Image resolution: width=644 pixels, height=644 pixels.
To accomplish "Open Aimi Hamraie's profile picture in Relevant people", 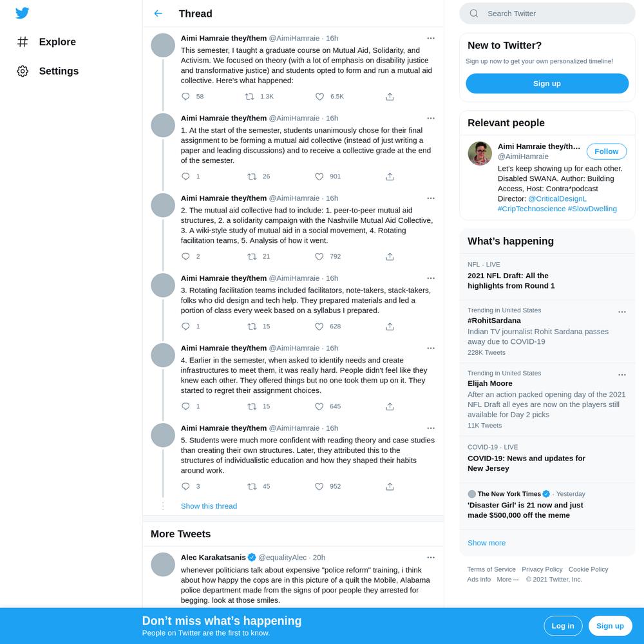I will point(480,153).
